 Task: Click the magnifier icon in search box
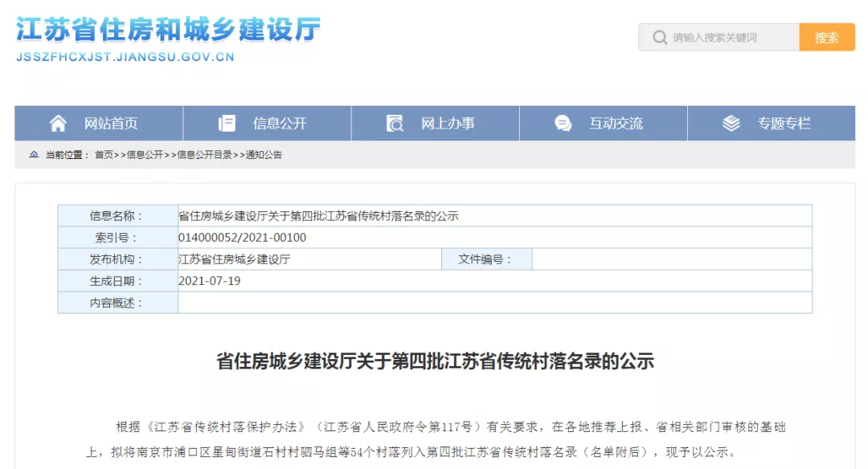point(659,38)
